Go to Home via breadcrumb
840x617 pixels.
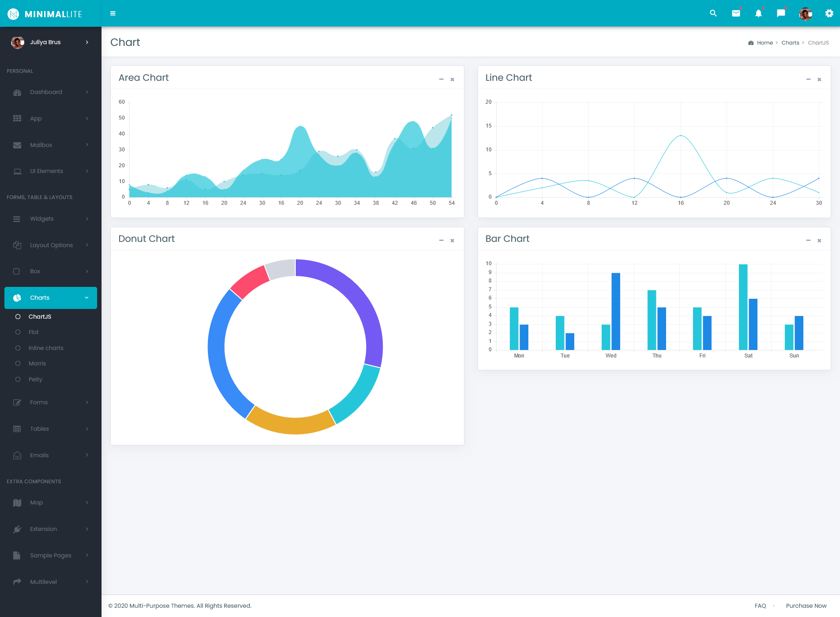coord(765,43)
